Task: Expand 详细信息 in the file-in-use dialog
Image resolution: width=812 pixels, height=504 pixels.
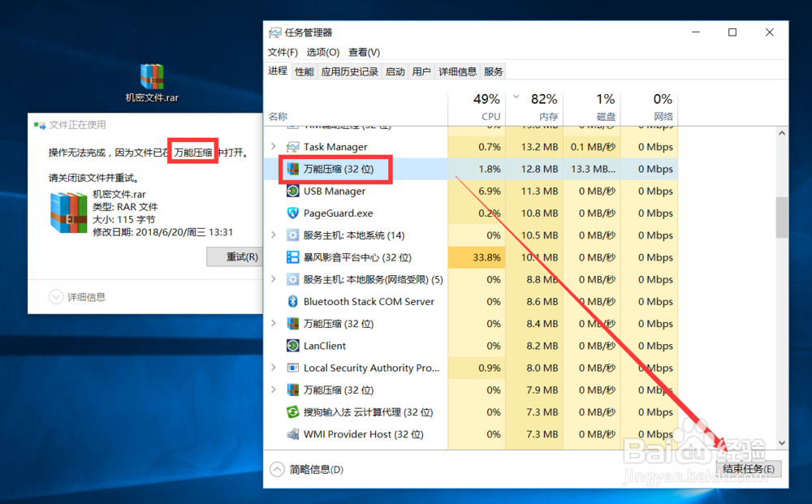Action: click(76, 297)
